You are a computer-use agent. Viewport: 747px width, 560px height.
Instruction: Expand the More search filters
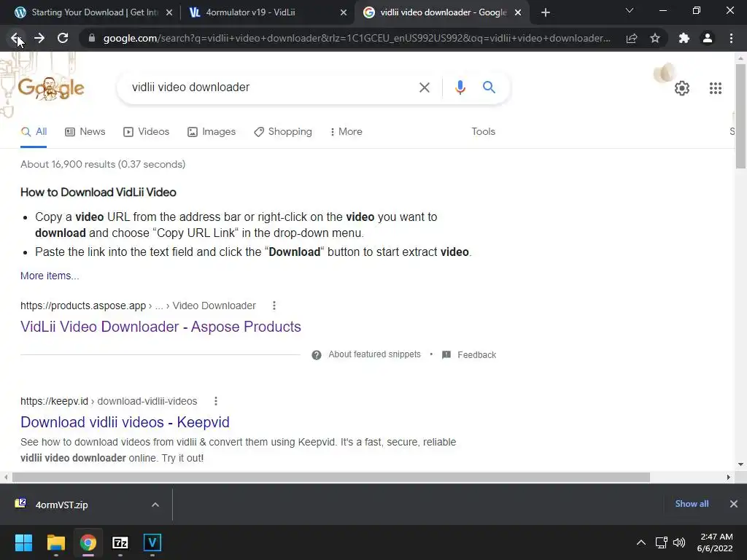click(346, 132)
